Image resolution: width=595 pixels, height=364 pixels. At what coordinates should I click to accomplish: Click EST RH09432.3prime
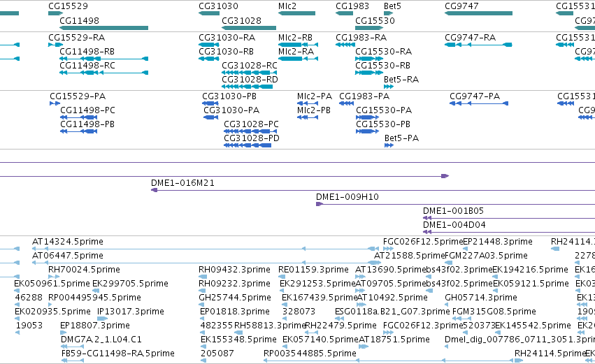[234, 270]
